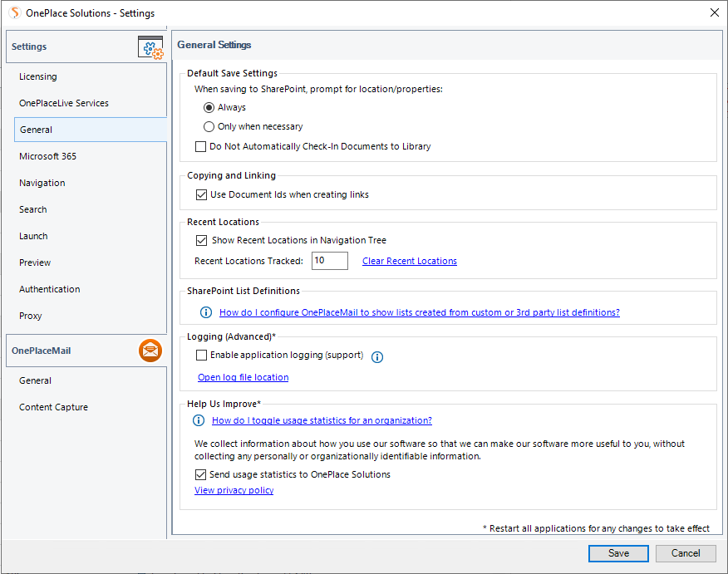Open Content Capture under OnePlaceMail
728x574 pixels.
[x=53, y=407]
